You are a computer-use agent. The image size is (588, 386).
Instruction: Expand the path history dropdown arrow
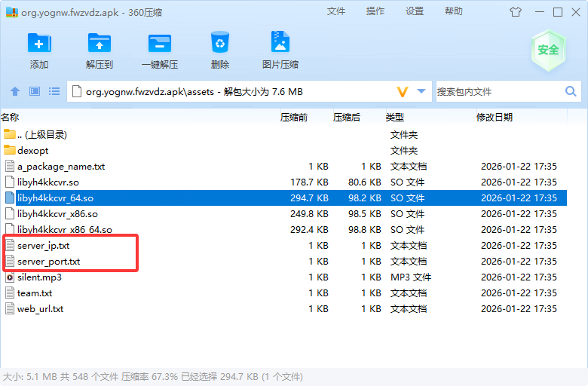point(421,91)
